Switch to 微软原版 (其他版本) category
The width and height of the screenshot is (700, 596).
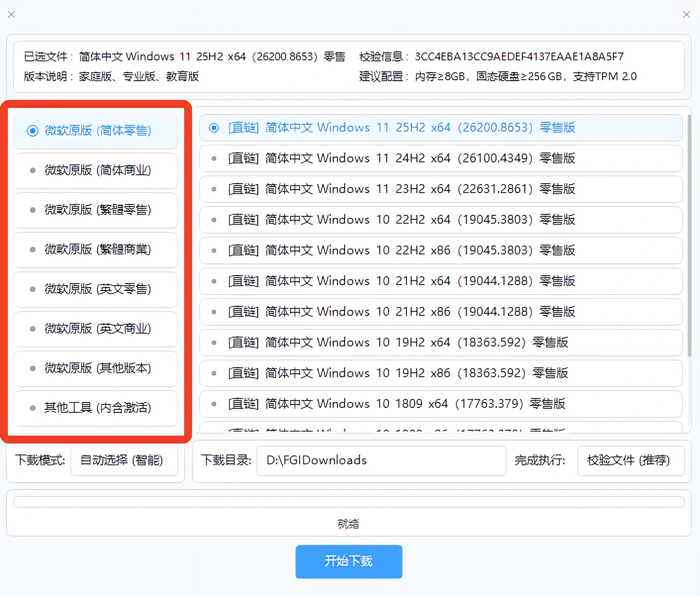tap(96, 369)
